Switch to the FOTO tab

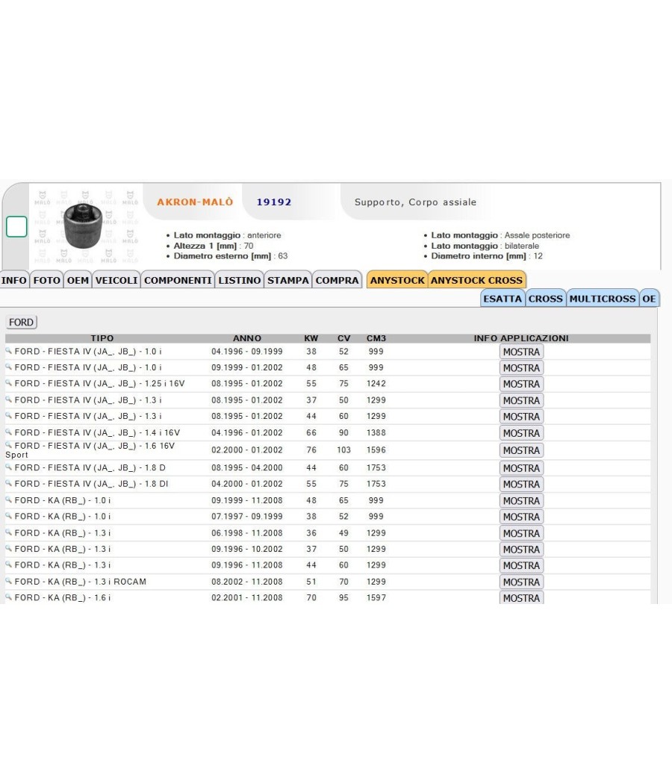tap(47, 280)
